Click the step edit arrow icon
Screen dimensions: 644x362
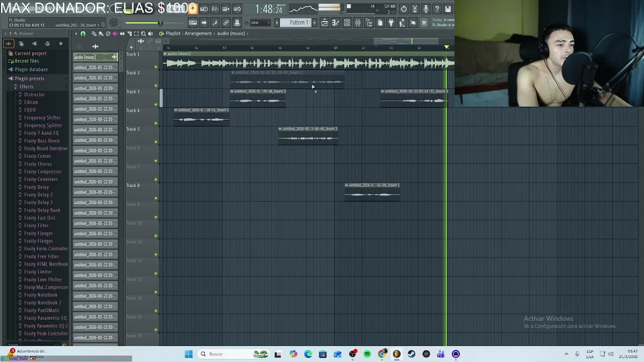point(204,23)
